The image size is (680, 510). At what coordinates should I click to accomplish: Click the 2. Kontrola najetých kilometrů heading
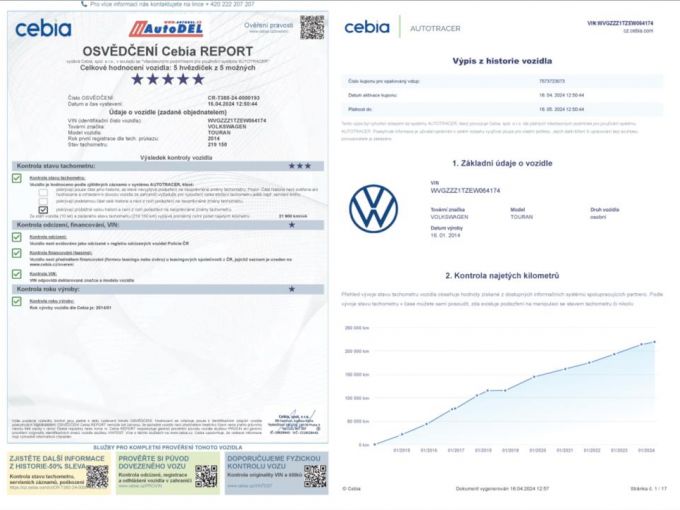tap(502, 276)
